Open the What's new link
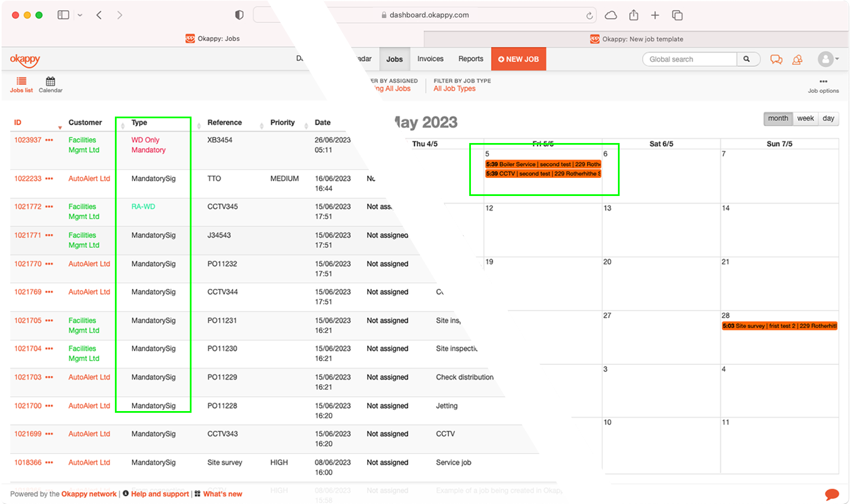The image size is (850, 504). pyautogui.click(x=222, y=494)
